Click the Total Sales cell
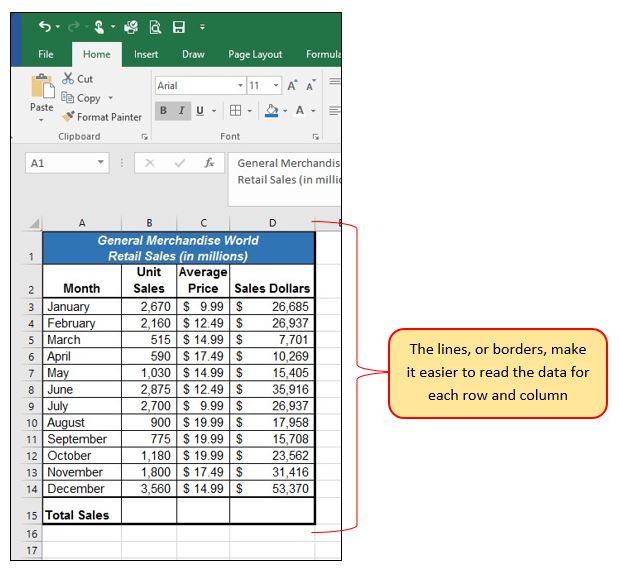The image size is (619, 577). 82,511
